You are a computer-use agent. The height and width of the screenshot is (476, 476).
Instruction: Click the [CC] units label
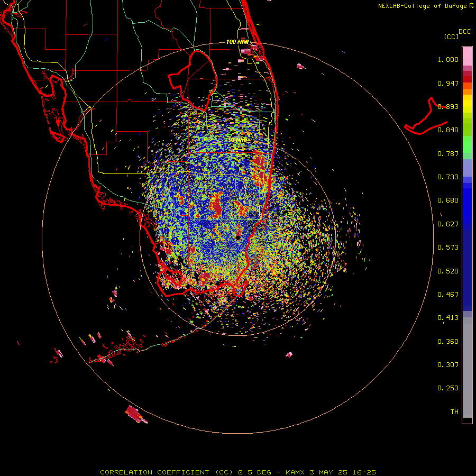click(451, 36)
